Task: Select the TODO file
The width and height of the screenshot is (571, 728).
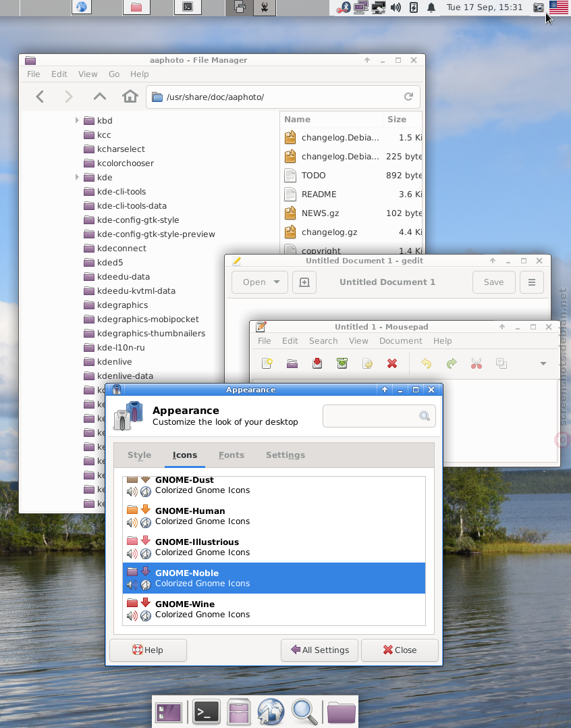Action: pyautogui.click(x=351, y=175)
